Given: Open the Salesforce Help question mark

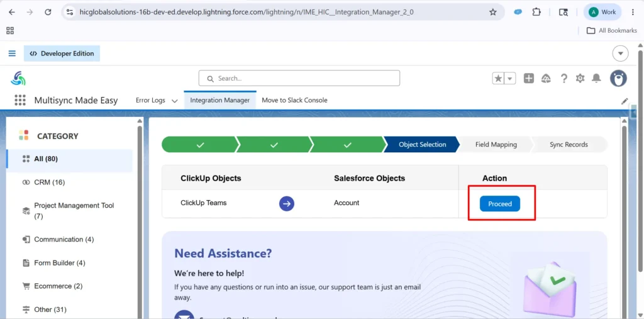Looking at the screenshot, I should pyautogui.click(x=564, y=78).
